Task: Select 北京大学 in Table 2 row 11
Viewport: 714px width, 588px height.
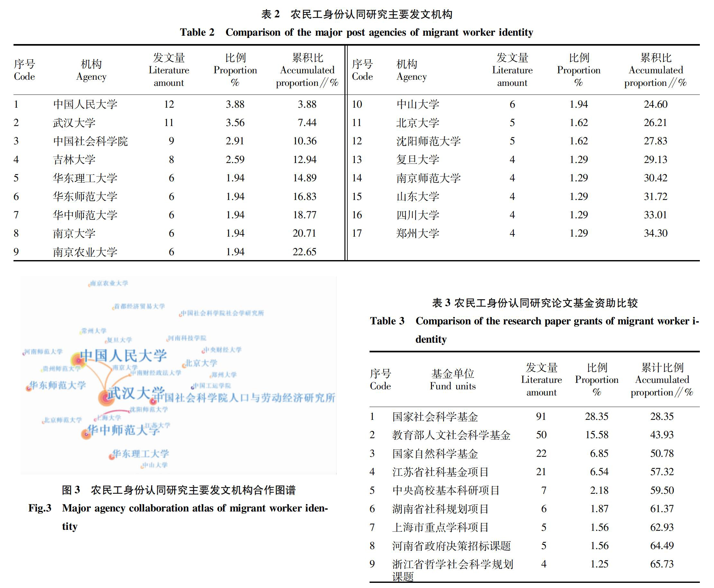Action: point(418,122)
